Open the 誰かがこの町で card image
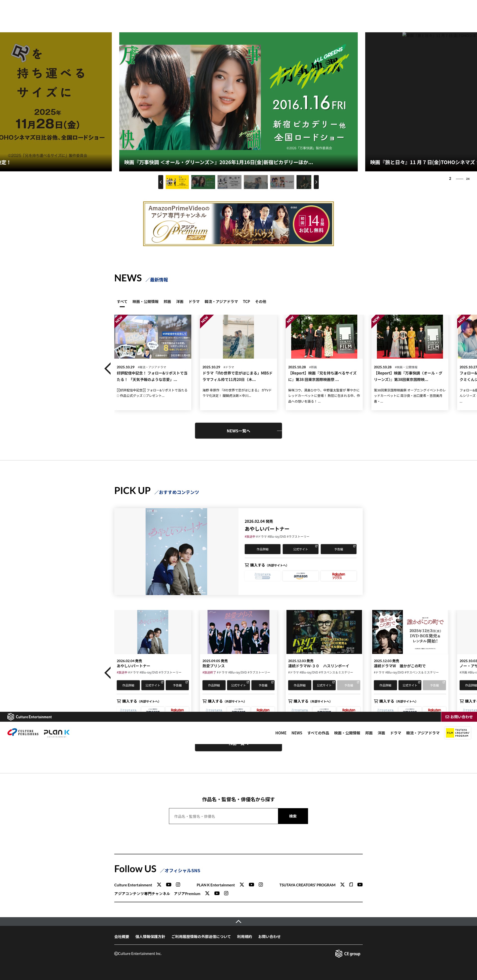The width and height of the screenshot is (477, 980). [410, 632]
